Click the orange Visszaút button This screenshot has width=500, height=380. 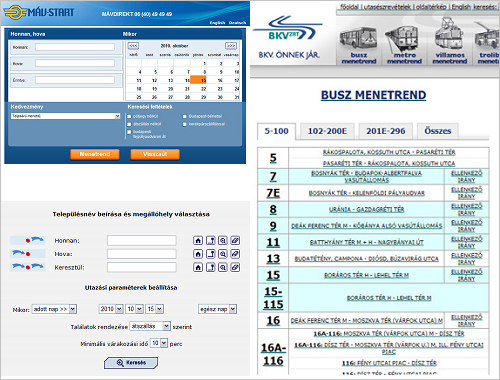tap(155, 154)
